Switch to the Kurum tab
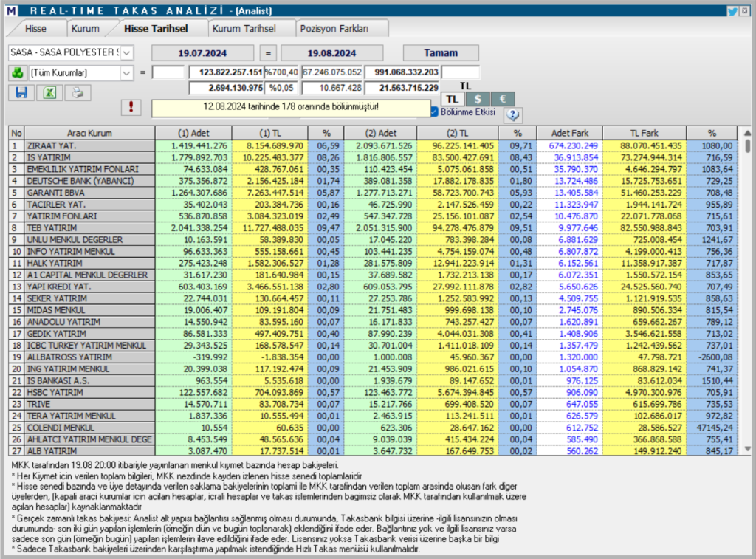The width and height of the screenshot is (756, 559). (86, 29)
